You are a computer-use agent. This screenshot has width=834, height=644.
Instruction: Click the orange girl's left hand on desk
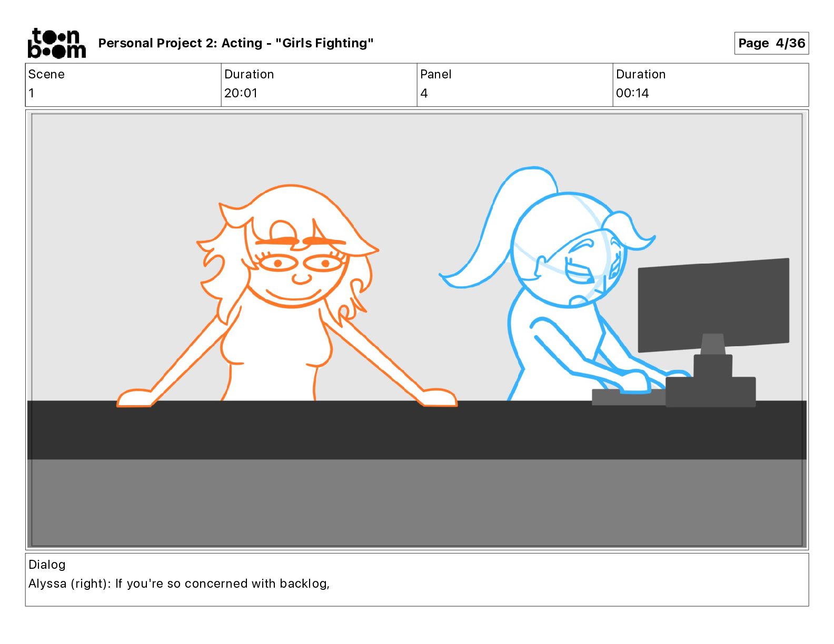pos(134,398)
